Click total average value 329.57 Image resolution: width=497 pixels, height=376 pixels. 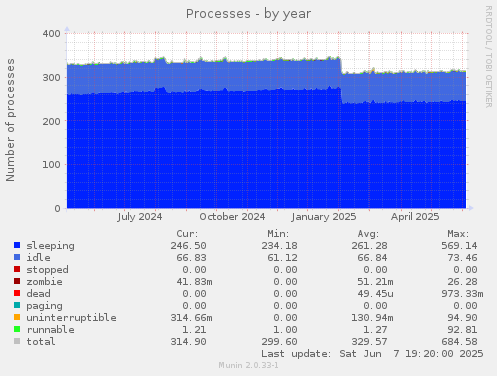(x=369, y=342)
